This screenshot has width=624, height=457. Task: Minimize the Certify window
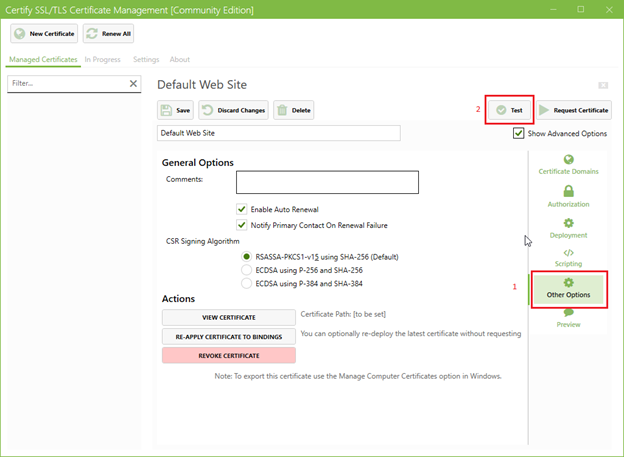pyautogui.click(x=553, y=10)
